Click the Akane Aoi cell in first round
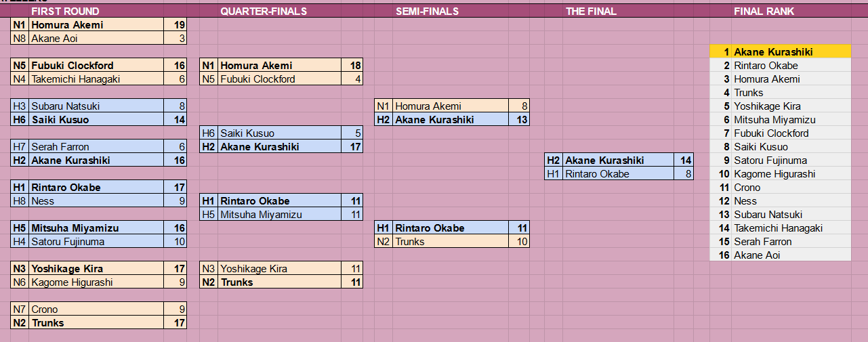Screen dimensions: 868x342 97,39
